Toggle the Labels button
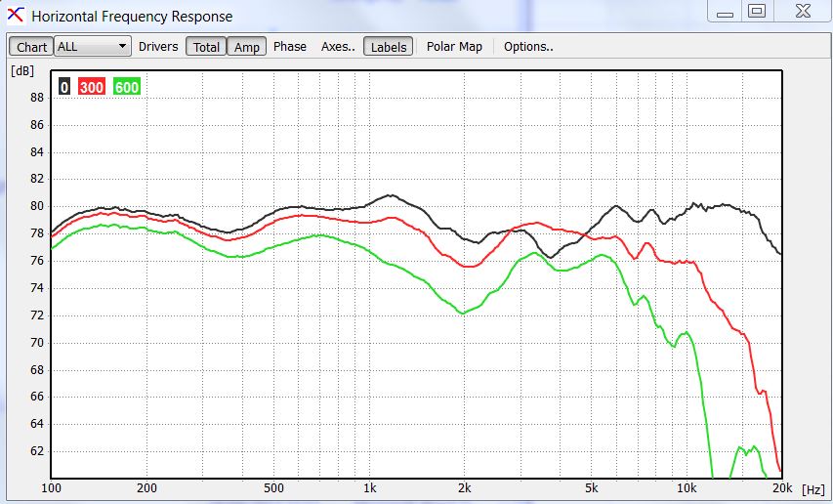This screenshot has height=504, width=833. pyautogui.click(x=389, y=47)
